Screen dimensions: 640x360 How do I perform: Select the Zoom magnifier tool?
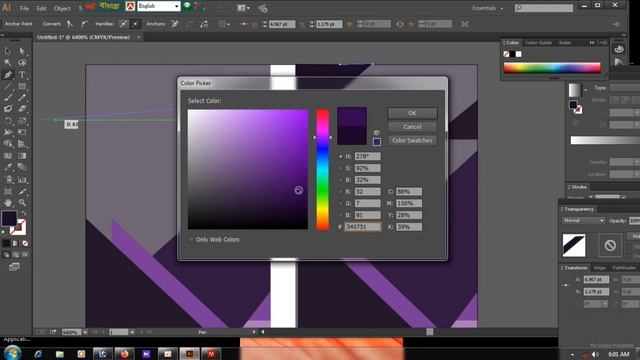pyautogui.click(x=22, y=202)
